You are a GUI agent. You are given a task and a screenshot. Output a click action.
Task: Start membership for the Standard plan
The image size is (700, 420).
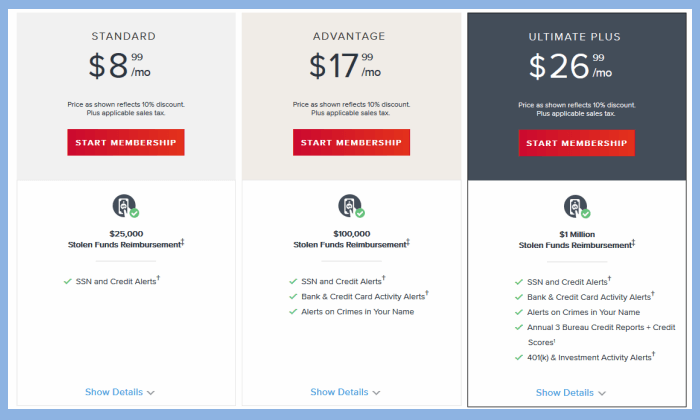126,142
